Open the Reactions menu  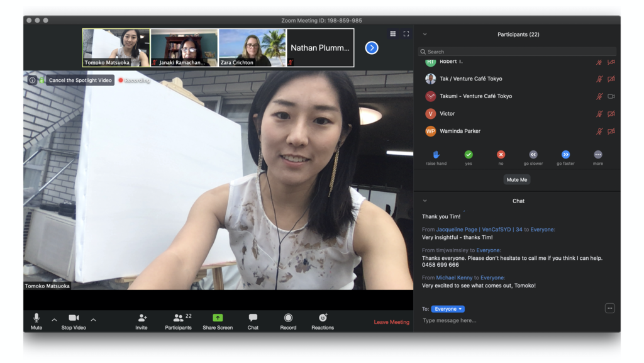pos(323,318)
